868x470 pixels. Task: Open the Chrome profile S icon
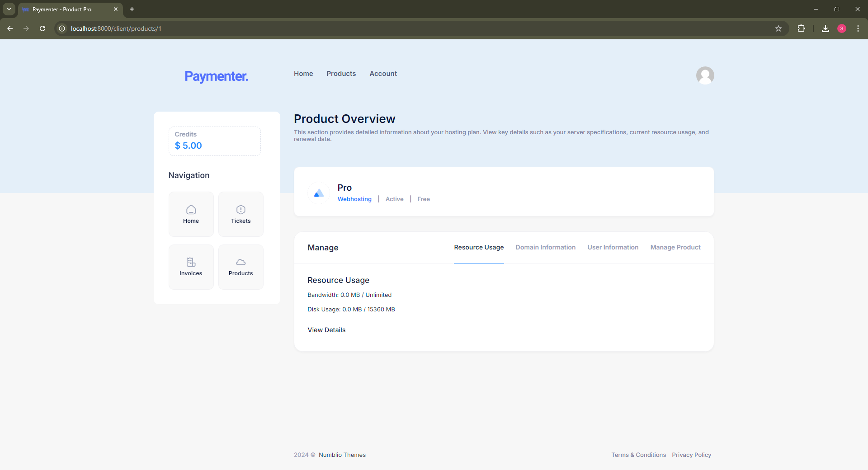pyautogui.click(x=842, y=28)
